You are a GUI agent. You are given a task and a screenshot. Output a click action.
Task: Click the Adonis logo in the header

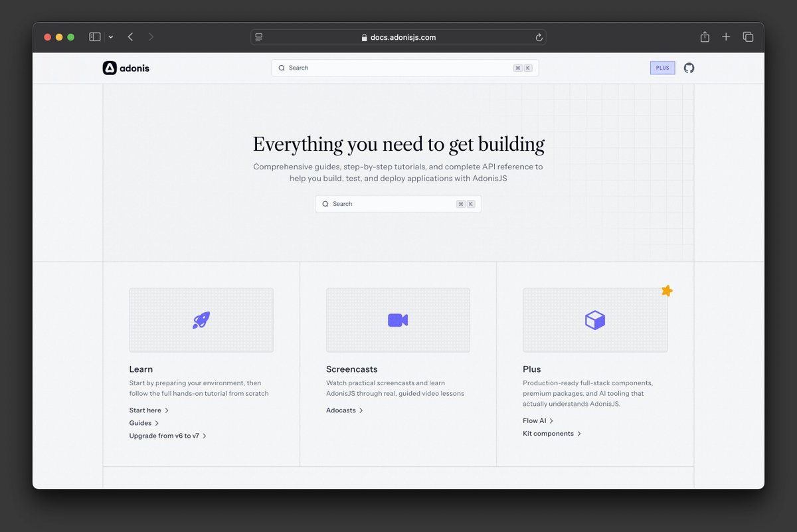(x=126, y=68)
